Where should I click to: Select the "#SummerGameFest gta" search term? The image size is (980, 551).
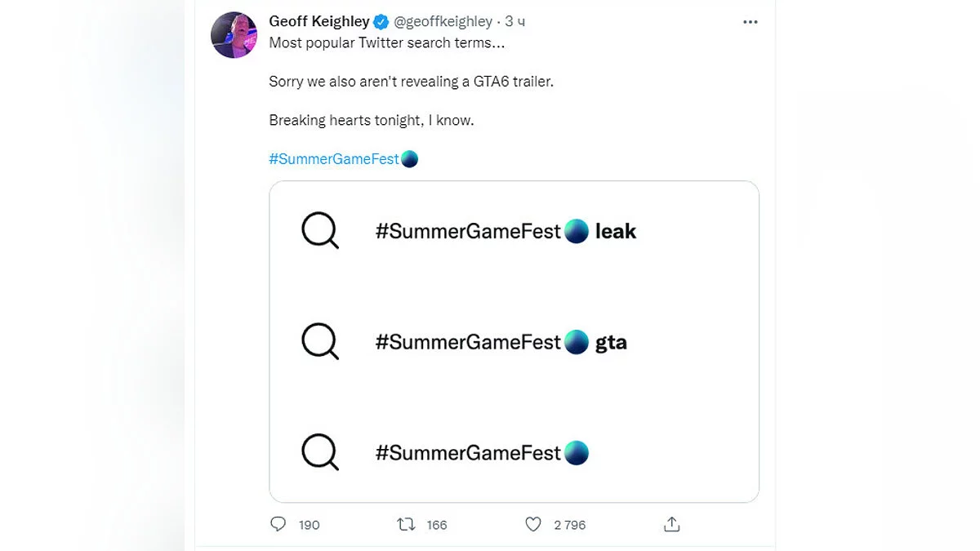(501, 341)
